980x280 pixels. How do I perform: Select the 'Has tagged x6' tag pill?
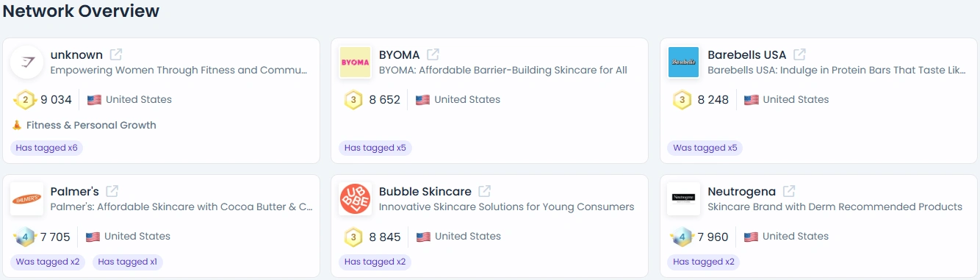coord(47,148)
